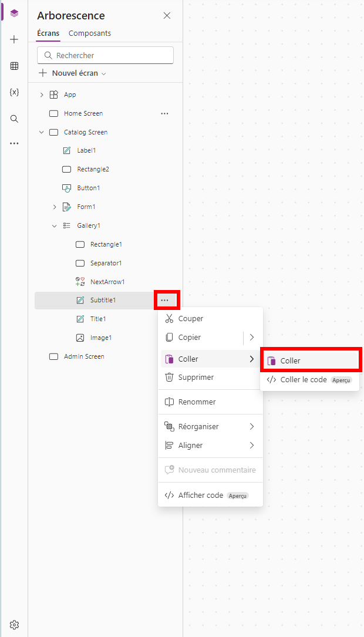Select App in the tree
This screenshot has width=364, height=637.
click(70, 95)
